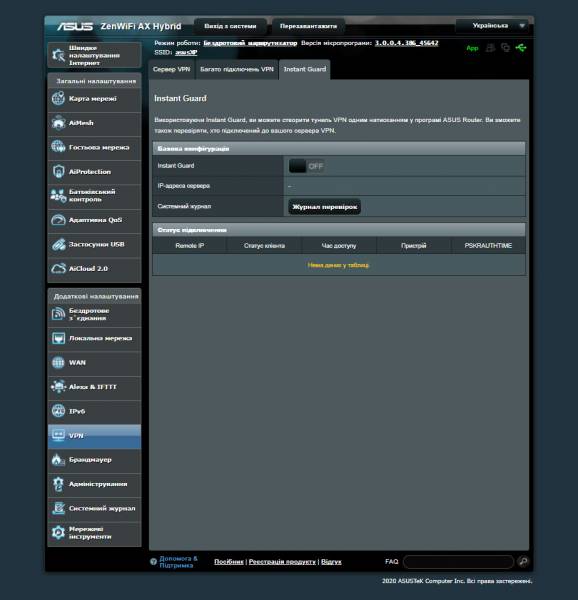Open LAN (Локальна мережа) icon
Viewport: 578px width, 600px height.
click(x=59, y=338)
